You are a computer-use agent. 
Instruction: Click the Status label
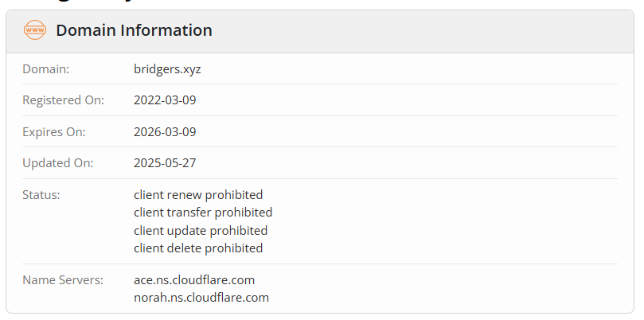point(41,194)
